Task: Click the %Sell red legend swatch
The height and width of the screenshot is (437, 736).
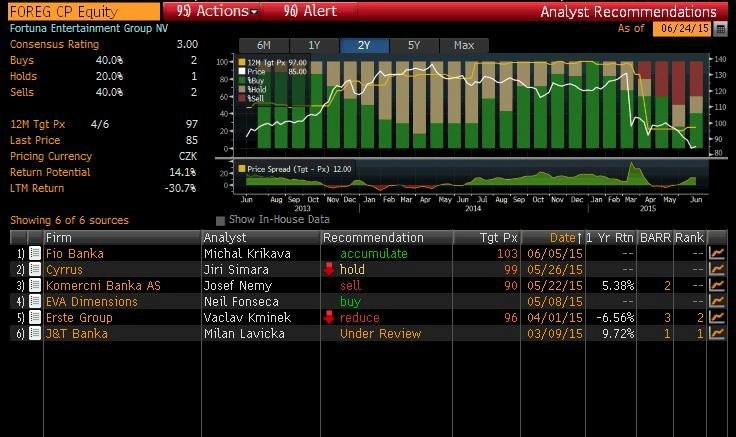Action: coord(242,98)
